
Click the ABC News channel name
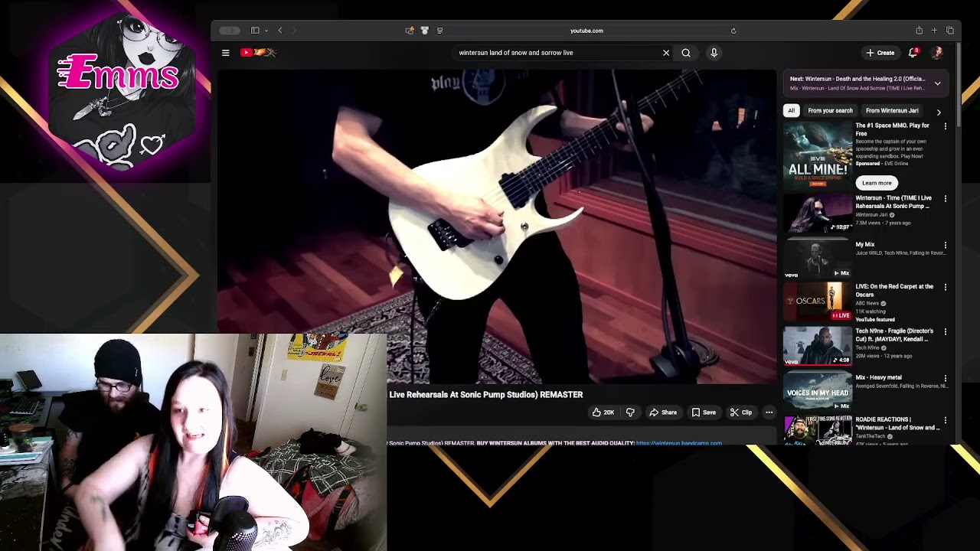(x=867, y=303)
